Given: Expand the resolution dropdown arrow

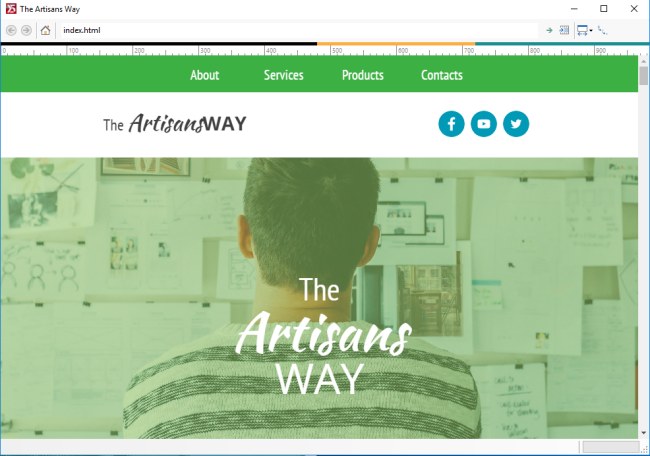Looking at the screenshot, I should (x=591, y=30).
